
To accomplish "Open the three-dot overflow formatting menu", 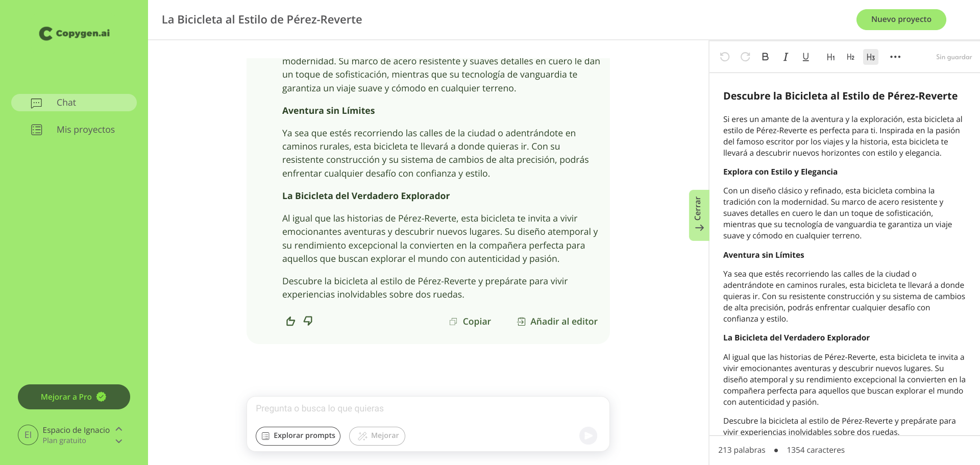I will pos(895,57).
